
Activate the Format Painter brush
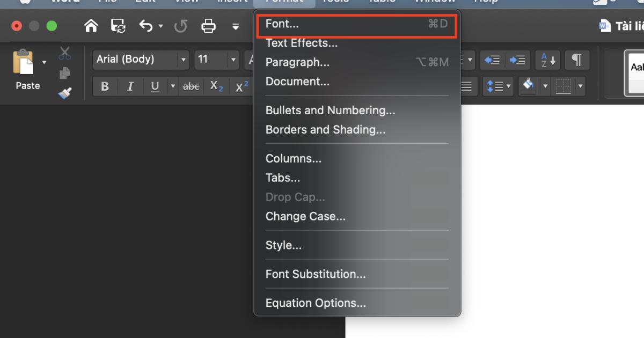[x=64, y=93]
